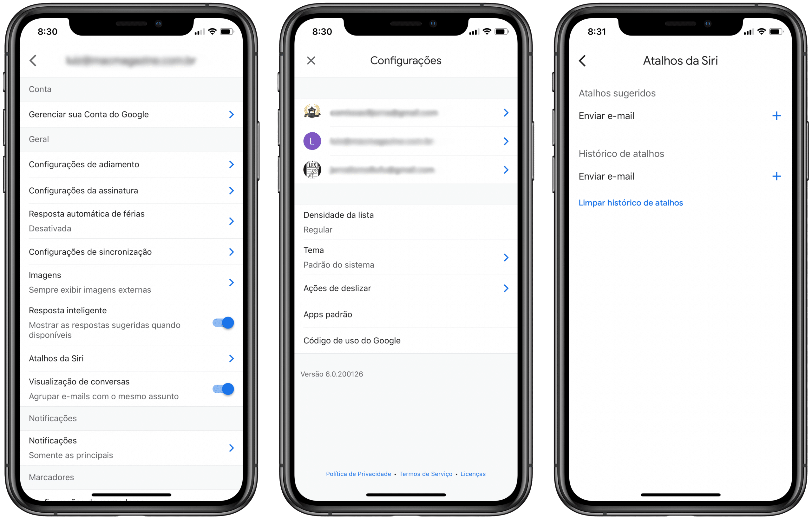Tap back arrow on account settings screen
The height and width of the screenshot is (519, 812).
(34, 59)
